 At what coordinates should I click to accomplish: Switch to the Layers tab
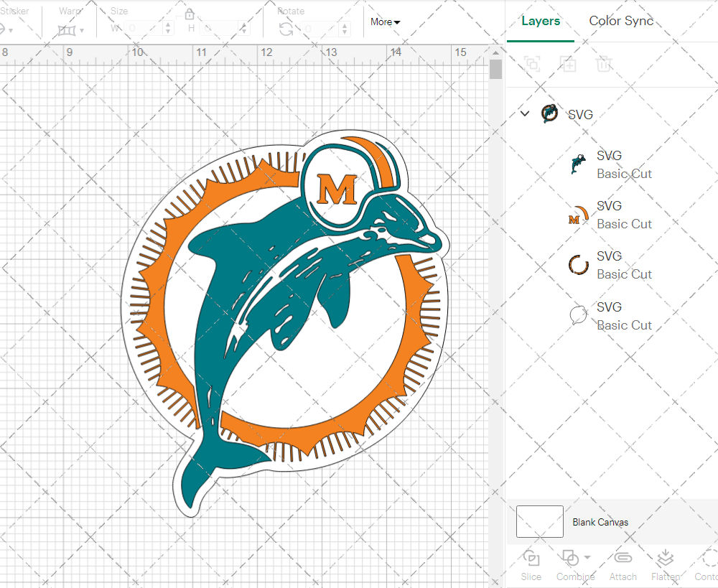tap(541, 21)
